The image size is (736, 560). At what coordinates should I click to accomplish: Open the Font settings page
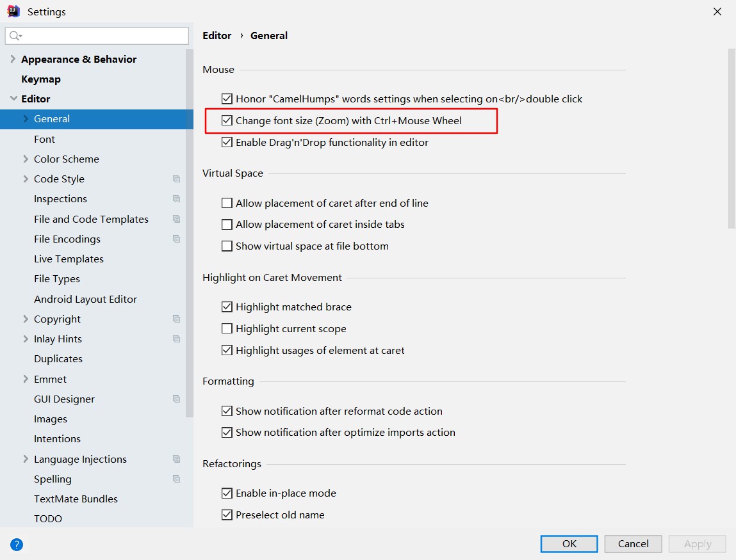(45, 139)
